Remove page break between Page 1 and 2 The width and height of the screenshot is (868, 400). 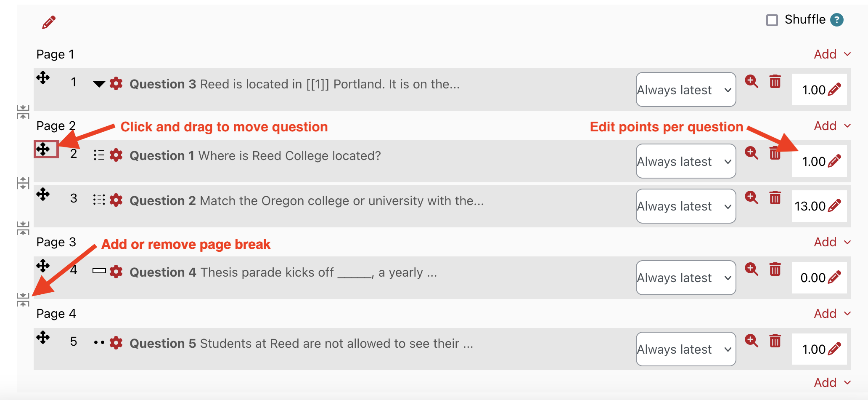coord(23,112)
